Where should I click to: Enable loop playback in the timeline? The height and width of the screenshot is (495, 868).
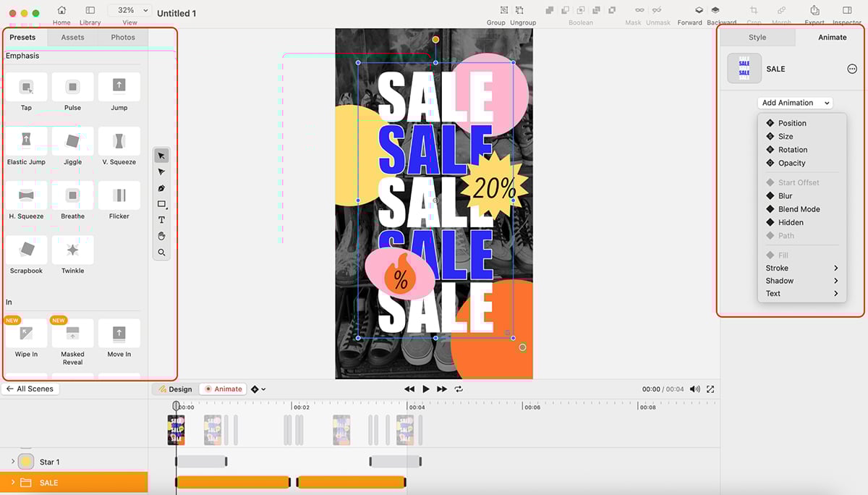click(459, 389)
